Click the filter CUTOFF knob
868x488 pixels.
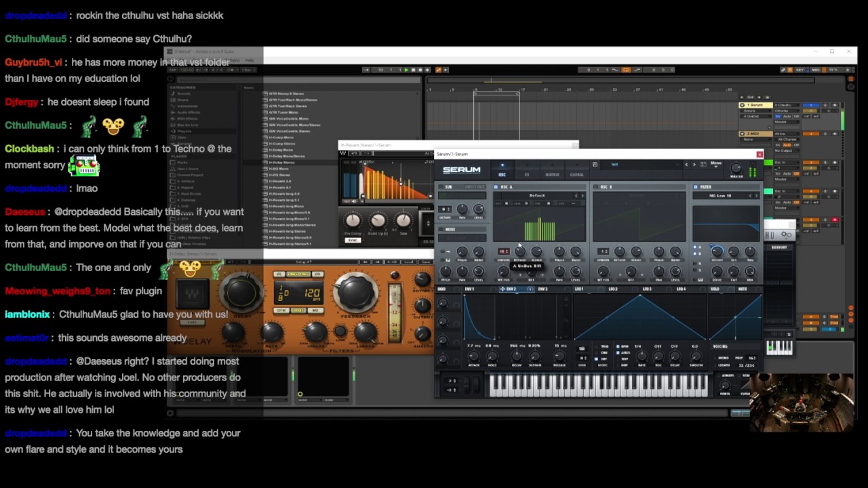click(717, 252)
